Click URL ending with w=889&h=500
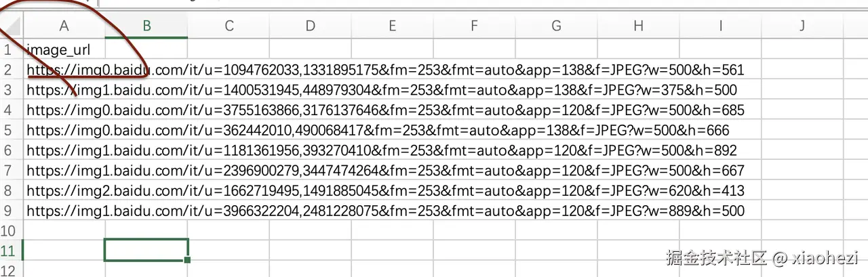868x277 pixels. (x=385, y=211)
